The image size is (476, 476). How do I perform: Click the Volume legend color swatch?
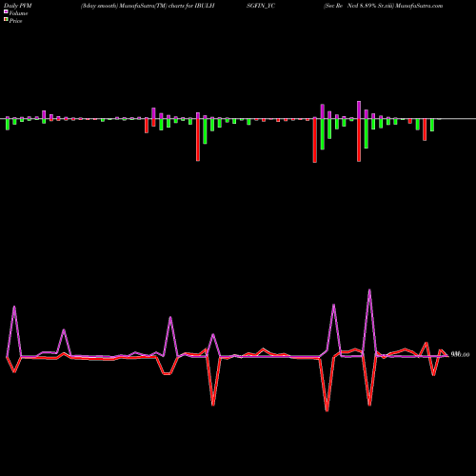point(6,12)
